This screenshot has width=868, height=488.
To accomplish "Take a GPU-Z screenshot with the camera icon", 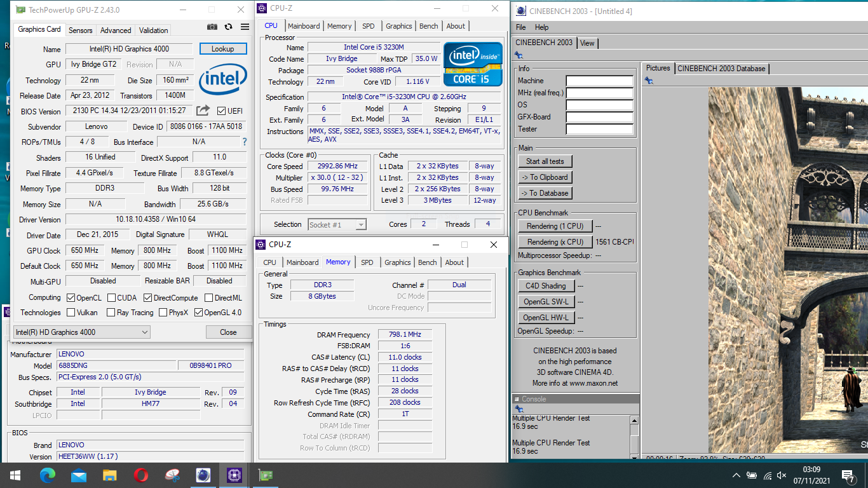I will click(212, 27).
